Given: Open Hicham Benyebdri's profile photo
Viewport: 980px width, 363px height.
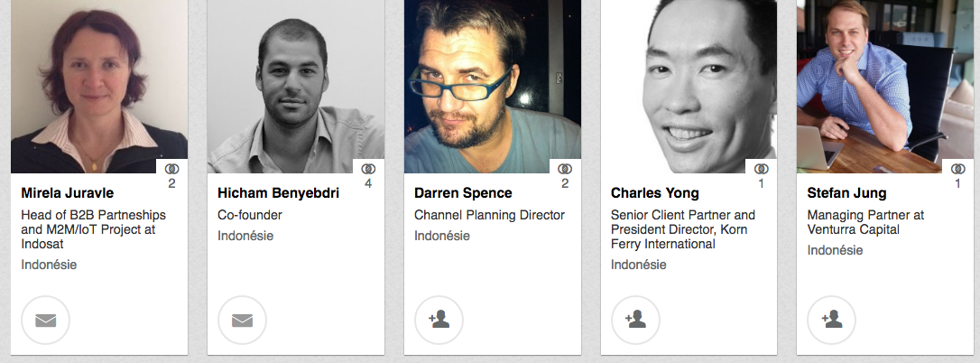Looking at the screenshot, I should click(296, 86).
